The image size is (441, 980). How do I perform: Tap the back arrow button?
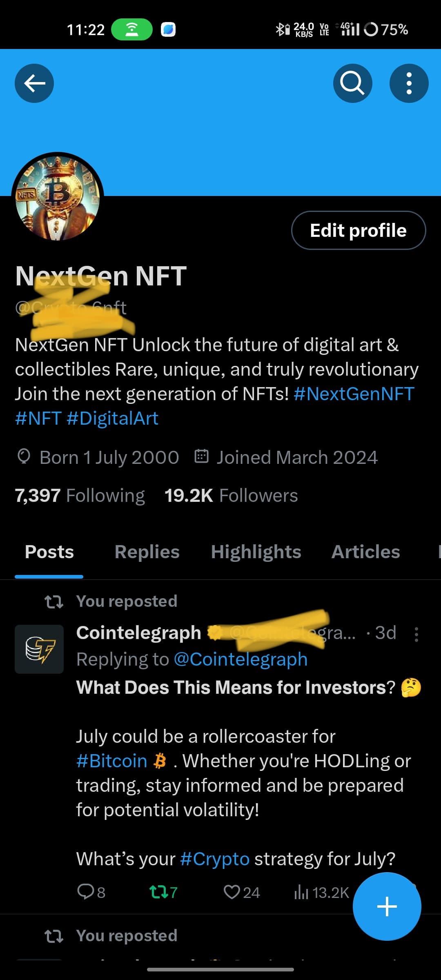tap(34, 83)
